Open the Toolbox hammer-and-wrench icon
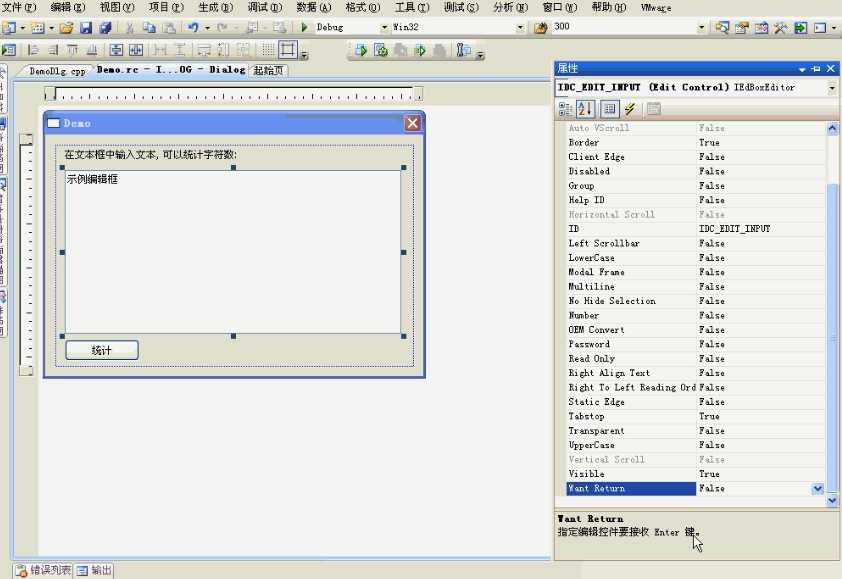Image resolution: width=842 pixels, height=579 pixels. point(780,27)
